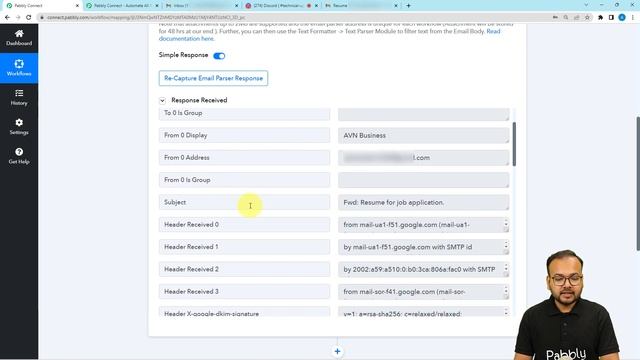Click the zoom magnifier icon in address bar
The image size is (640, 360).
pos(566,18)
